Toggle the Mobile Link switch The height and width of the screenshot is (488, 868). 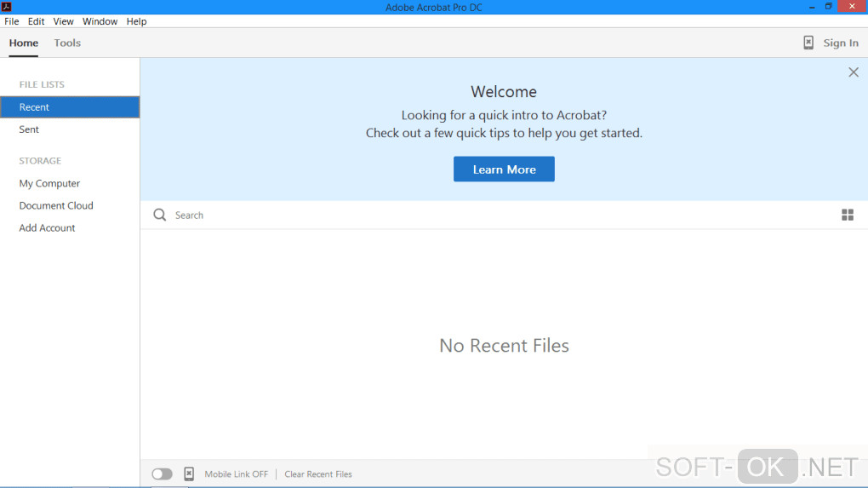[x=163, y=474]
